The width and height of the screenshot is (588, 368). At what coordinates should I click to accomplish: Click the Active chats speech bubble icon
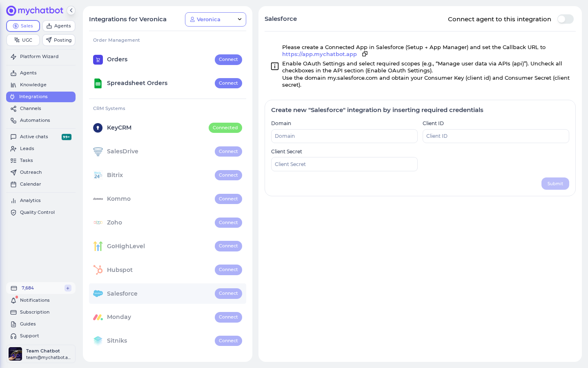[13, 137]
